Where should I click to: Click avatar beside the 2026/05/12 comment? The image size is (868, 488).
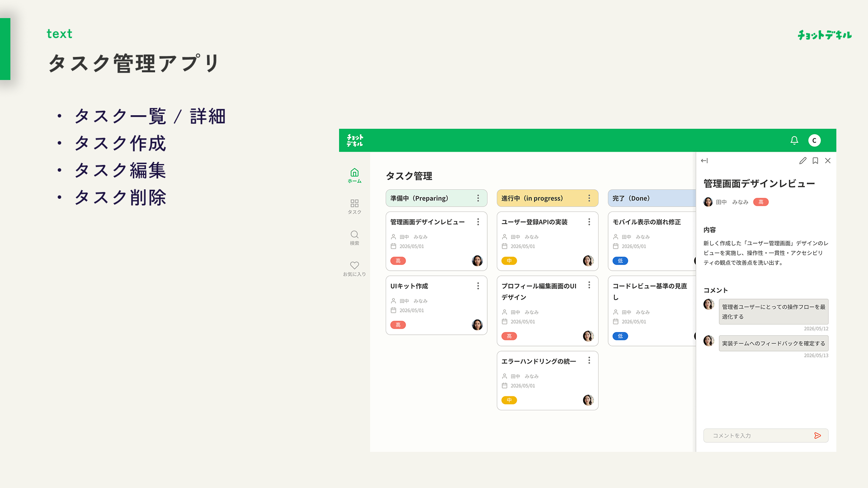point(708,304)
